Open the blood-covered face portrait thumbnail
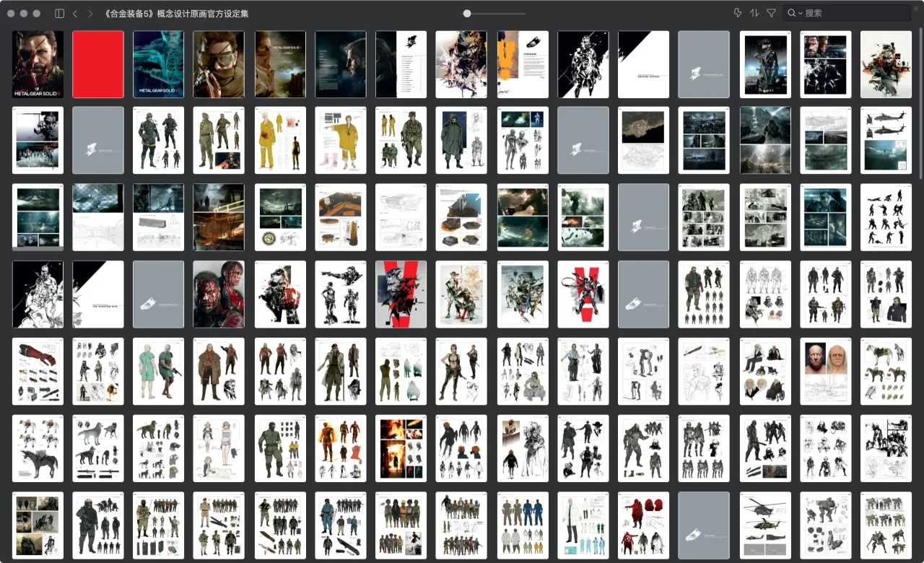The height and width of the screenshot is (563, 924). click(219, 294)
